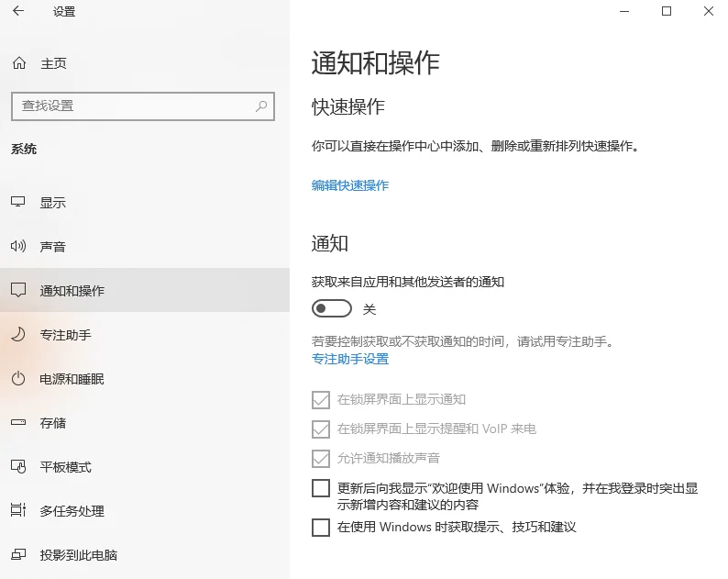
Task: Click the 专注助手设置 link
Action: [x=350, y=359]
